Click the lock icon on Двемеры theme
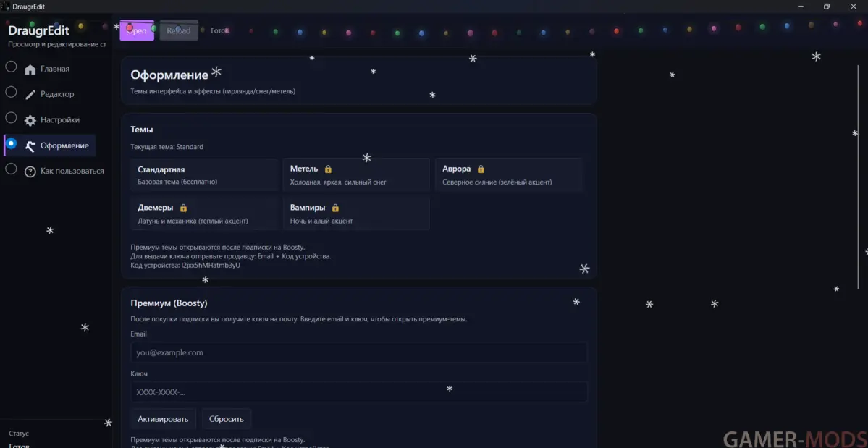Image resolution: width=868 pixels, height=448 pixels. tap(183, 208)
